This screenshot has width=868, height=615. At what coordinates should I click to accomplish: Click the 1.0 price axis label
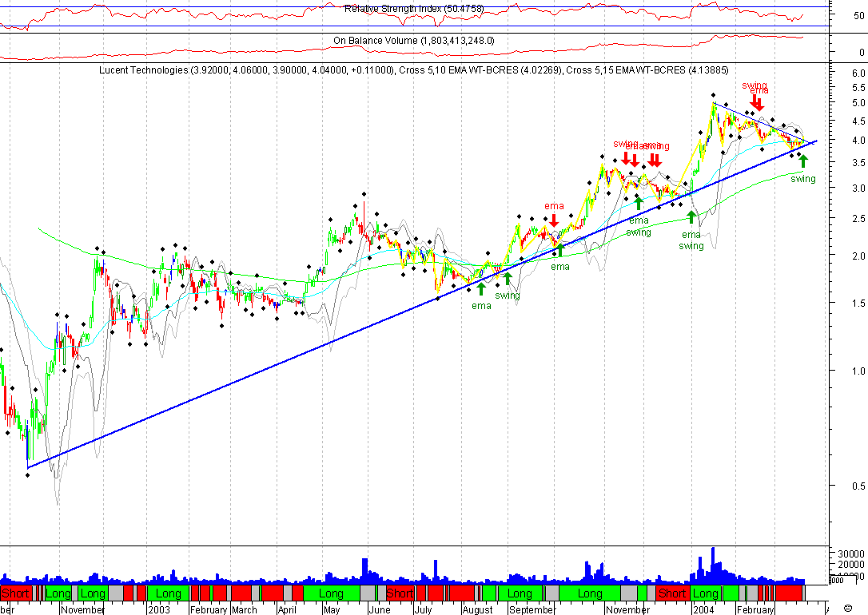pos(858,371)
